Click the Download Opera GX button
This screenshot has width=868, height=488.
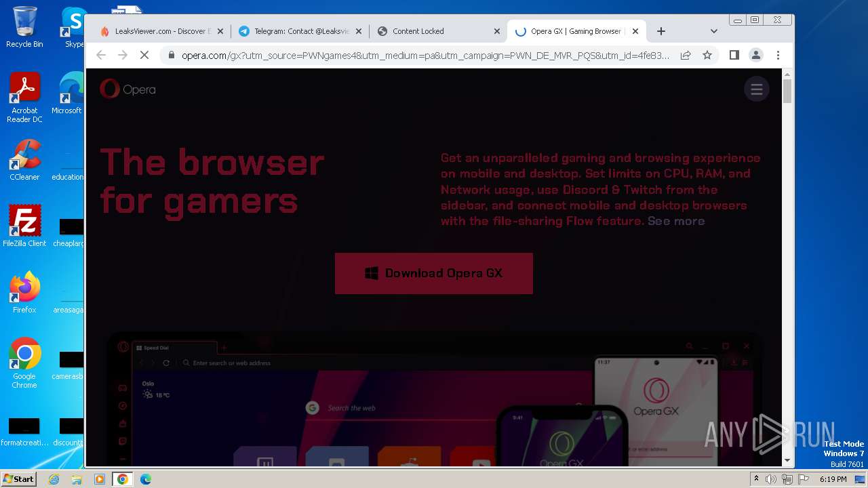tap(434, 273)
